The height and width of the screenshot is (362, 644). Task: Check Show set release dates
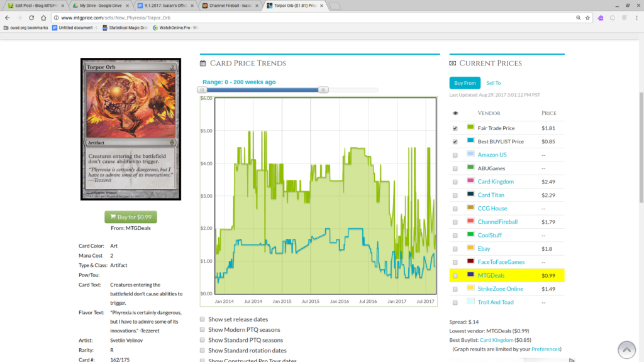tap(202, 319)
